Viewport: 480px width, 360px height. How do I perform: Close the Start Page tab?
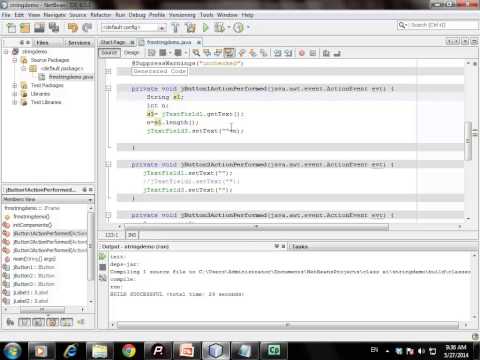coord(132,42)
